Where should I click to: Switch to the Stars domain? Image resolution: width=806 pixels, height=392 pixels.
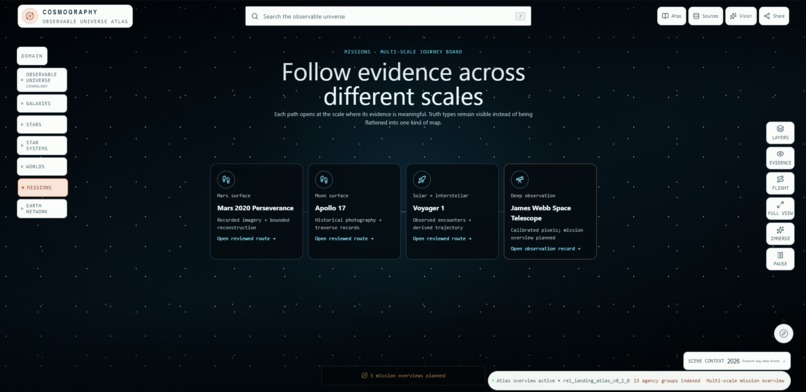pyautogui.click(x=42, y=124)
